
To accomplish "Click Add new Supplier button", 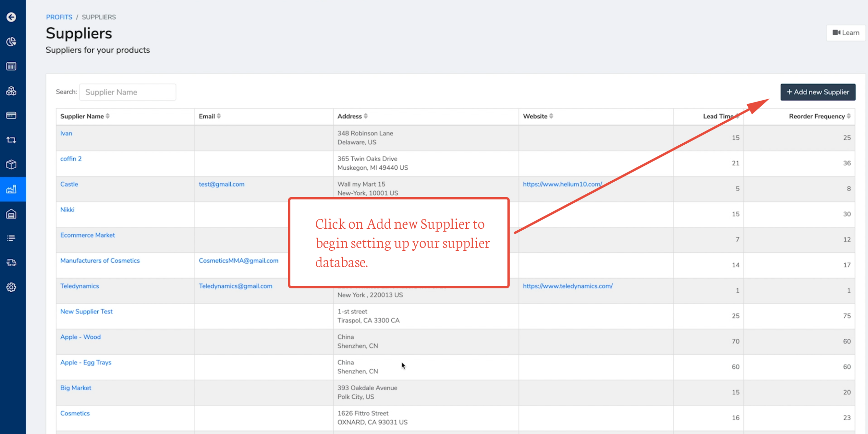I will [x=817, y=92].
